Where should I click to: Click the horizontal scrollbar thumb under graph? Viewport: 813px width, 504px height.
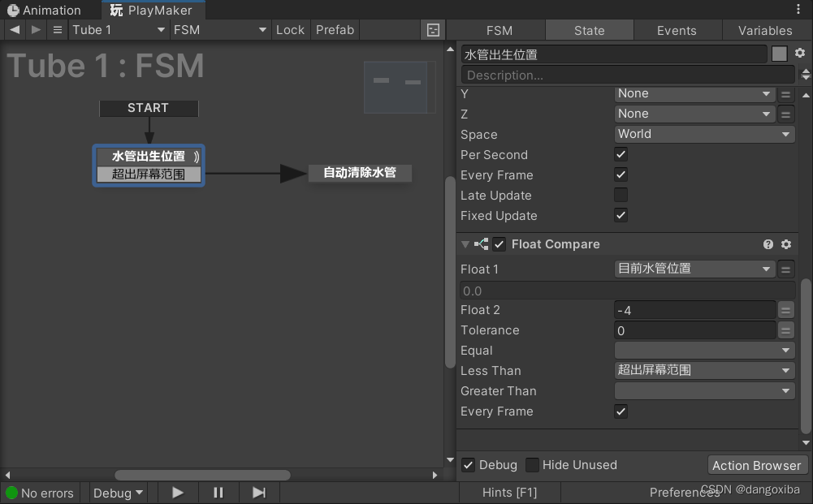[202, 475]
